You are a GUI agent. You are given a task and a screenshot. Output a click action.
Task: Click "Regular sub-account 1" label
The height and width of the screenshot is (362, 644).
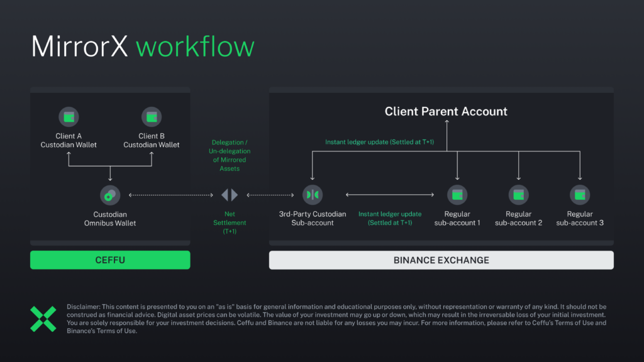coord(457,218)
